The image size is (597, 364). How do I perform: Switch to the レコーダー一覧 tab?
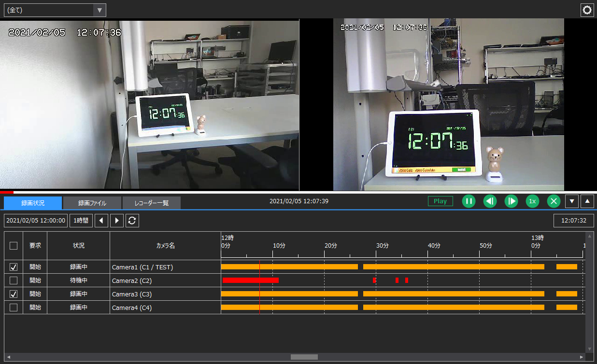point(152,203)
